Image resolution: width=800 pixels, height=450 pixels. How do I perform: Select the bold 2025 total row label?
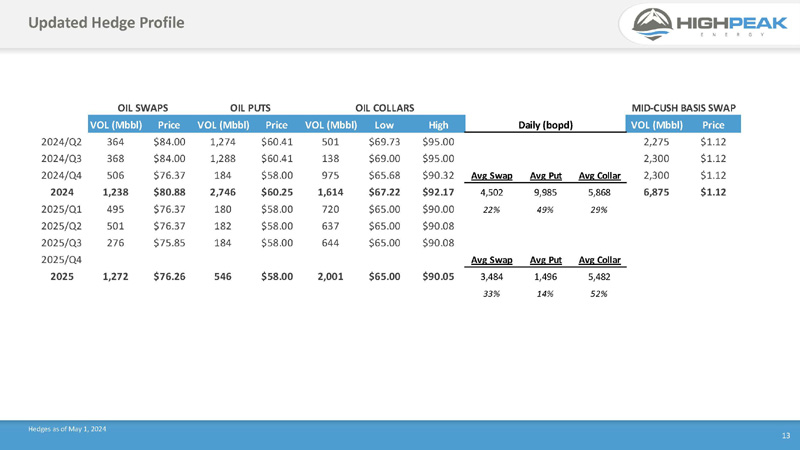coord(62,277)
